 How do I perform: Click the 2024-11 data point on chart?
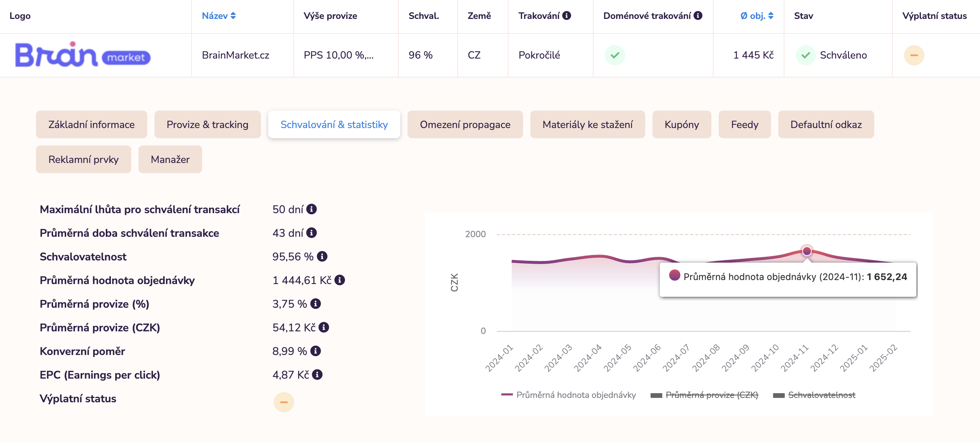pos(807,251)
